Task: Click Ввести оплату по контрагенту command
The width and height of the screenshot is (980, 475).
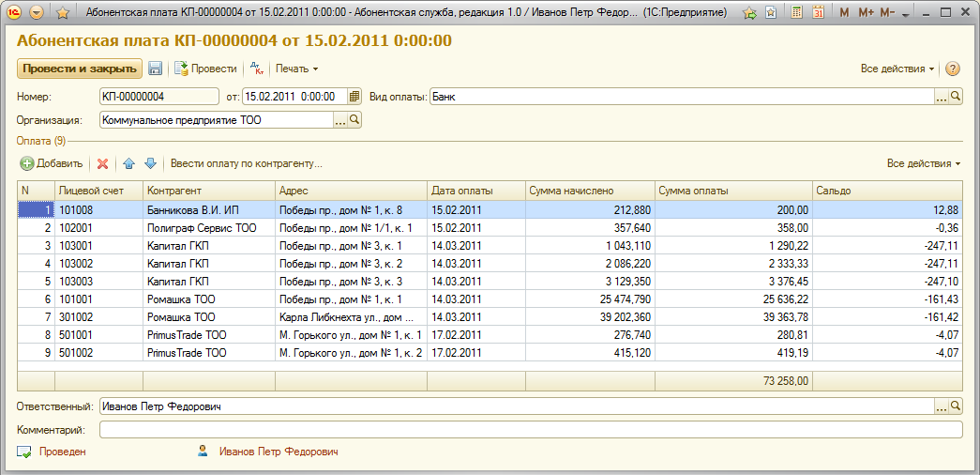Action: 246,163
